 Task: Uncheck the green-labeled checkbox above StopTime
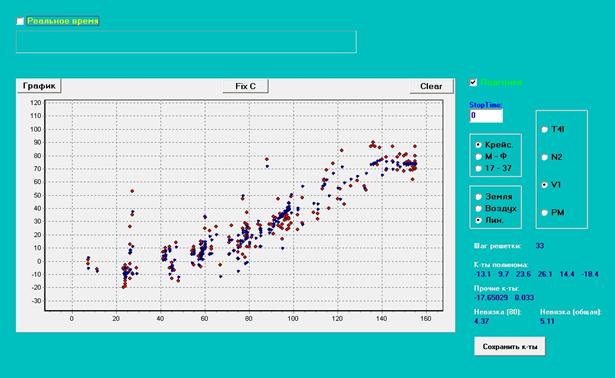click(x=473, y=82)
